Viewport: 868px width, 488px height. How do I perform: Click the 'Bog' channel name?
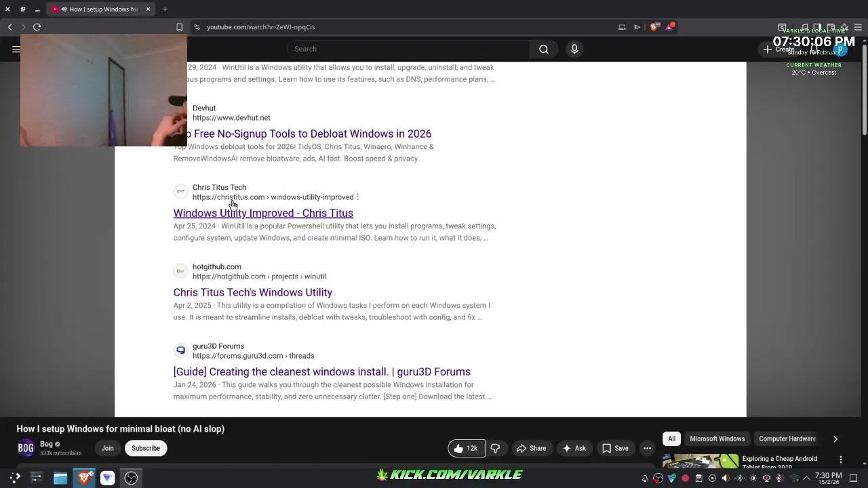coord(46,444)
